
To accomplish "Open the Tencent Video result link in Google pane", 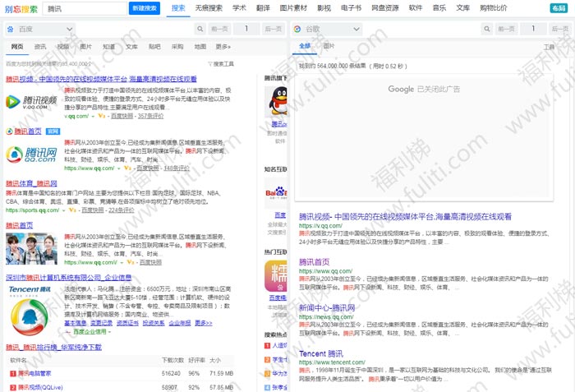I will click(x=405, y=216).
